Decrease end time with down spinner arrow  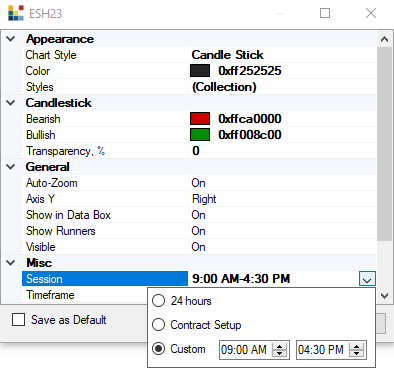click(357, 354)
